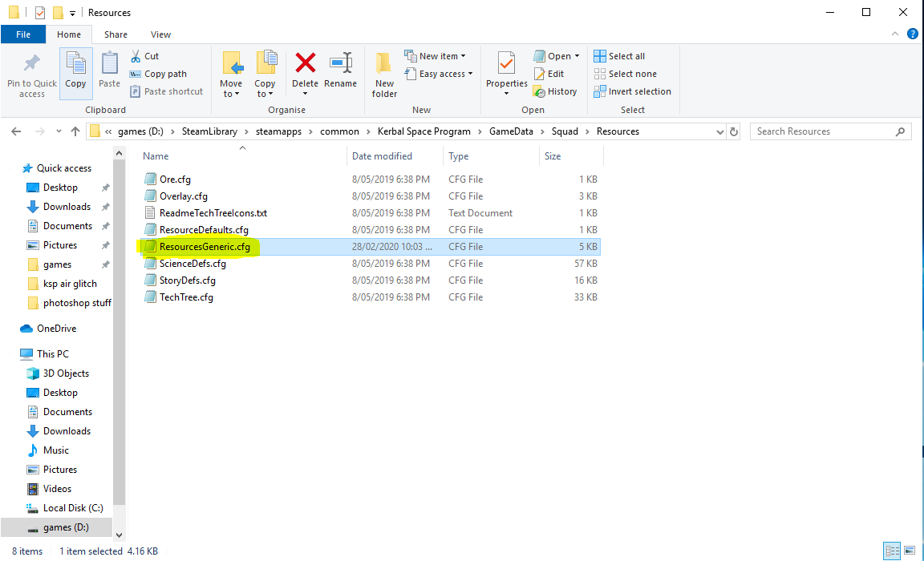Open the New item dropdown

tap(435, 56)
